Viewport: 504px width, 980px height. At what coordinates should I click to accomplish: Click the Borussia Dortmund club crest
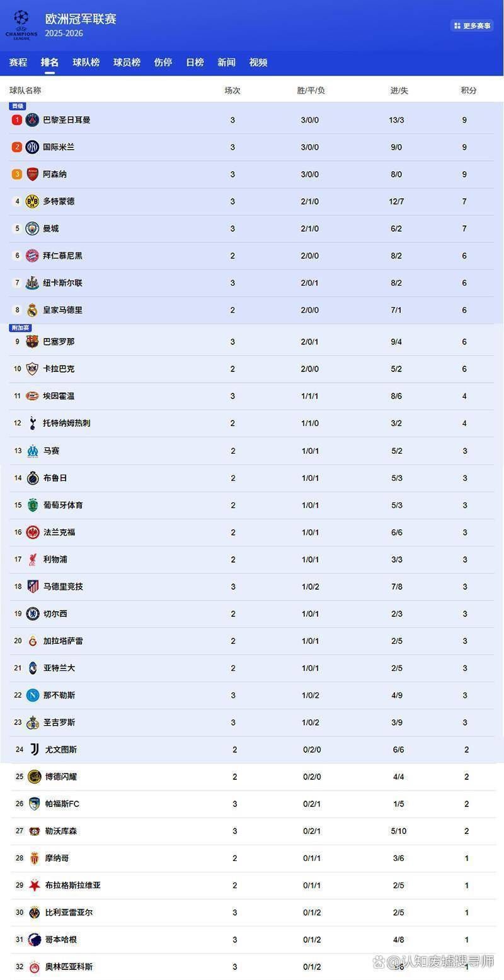click(x=33, y=201)
